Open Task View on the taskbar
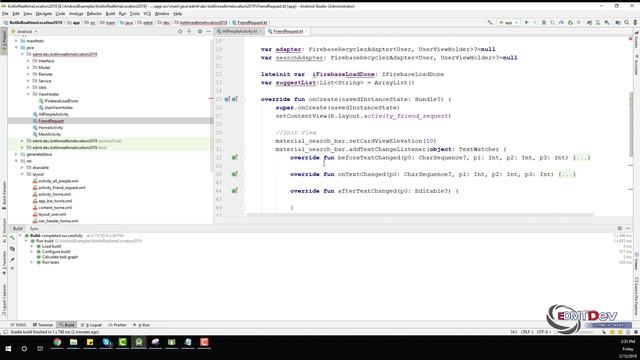The width and height of the screenshot is (640, 360). tap(40, 349)
